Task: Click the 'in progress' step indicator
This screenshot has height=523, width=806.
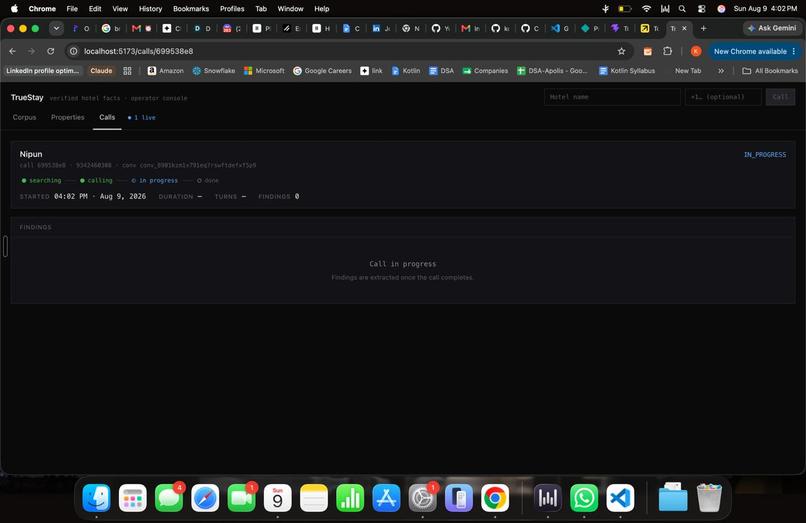Action: [x=155, y=181]
